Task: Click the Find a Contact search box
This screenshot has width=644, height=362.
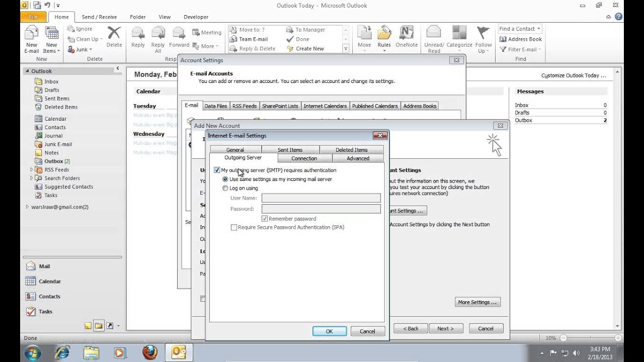Action: (520, 29)
